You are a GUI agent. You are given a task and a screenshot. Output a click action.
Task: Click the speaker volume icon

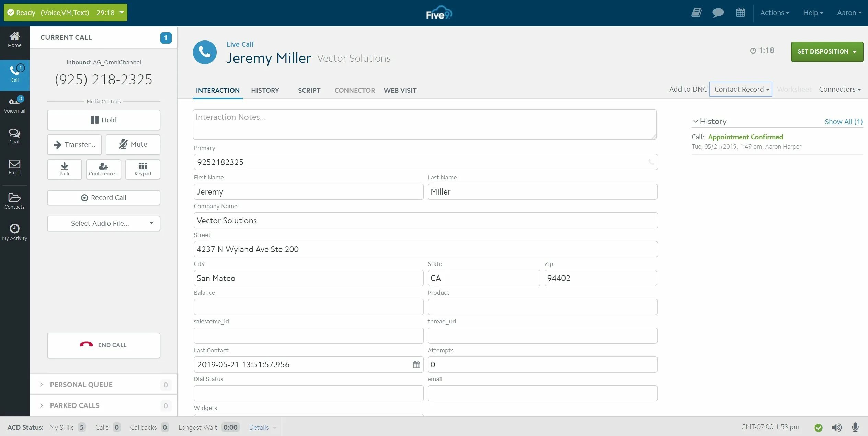(x=836, y=427)
